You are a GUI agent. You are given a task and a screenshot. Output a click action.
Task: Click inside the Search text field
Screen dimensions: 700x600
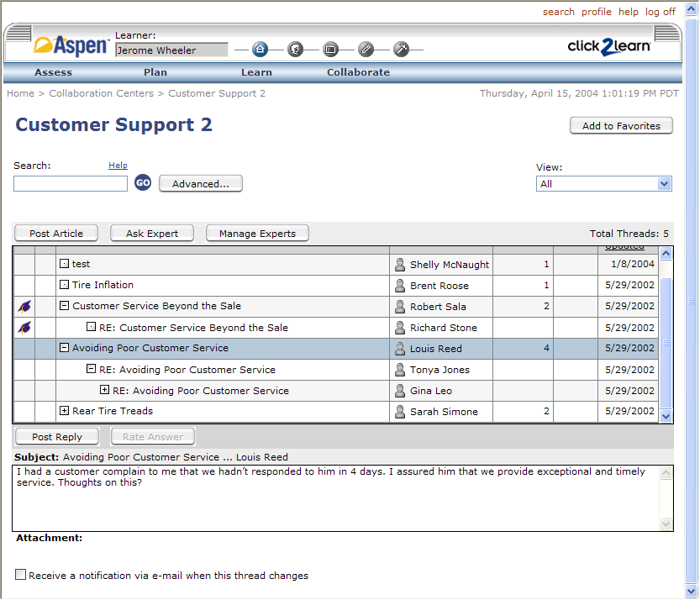pyautogui.click(x=71, y=183)
